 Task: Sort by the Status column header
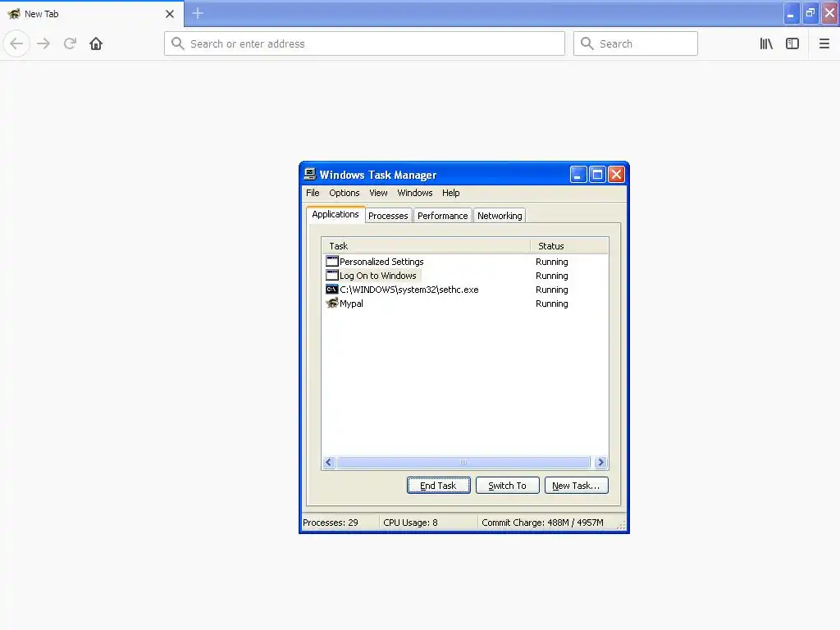[569, 246]
